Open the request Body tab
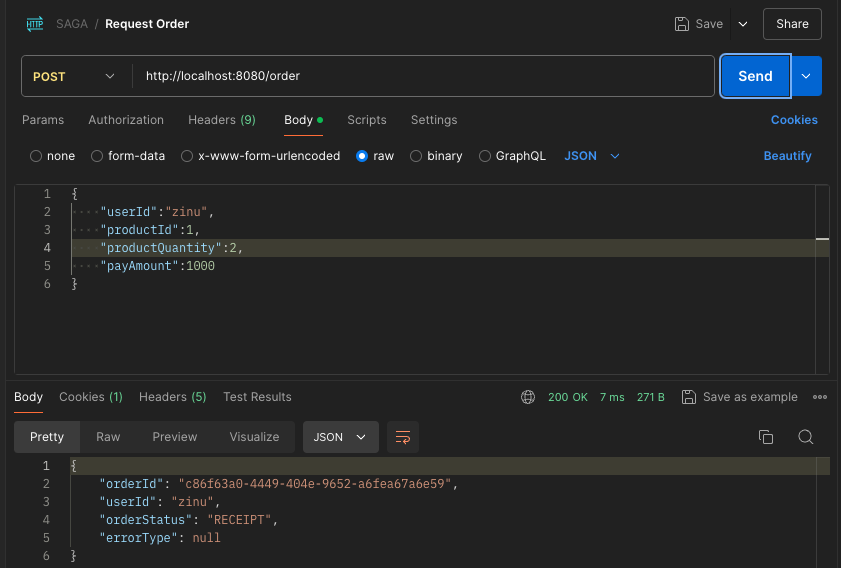The height and width of the screenshot is (568, 841). pyautogui.click(x=303, y=120)
